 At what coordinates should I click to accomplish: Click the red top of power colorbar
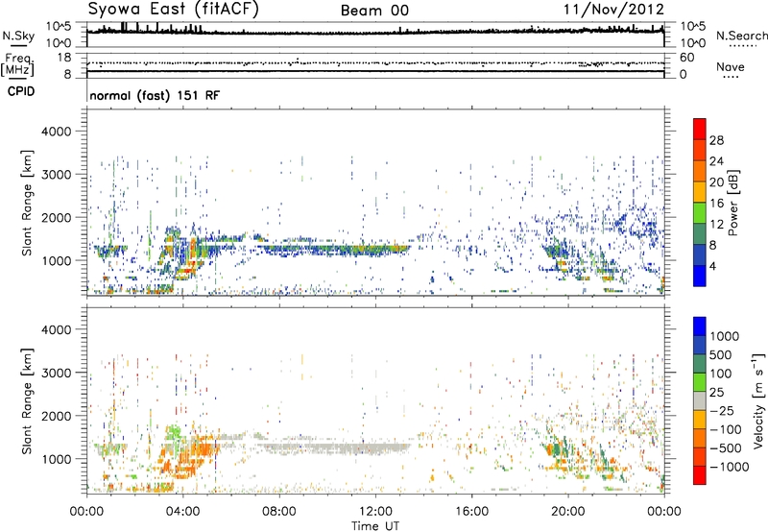[x=700, y=127]
